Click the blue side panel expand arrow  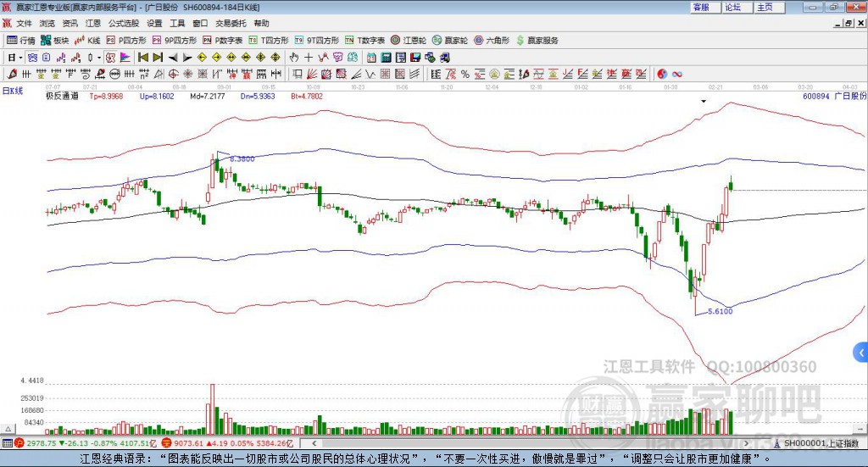coord(861,353)
